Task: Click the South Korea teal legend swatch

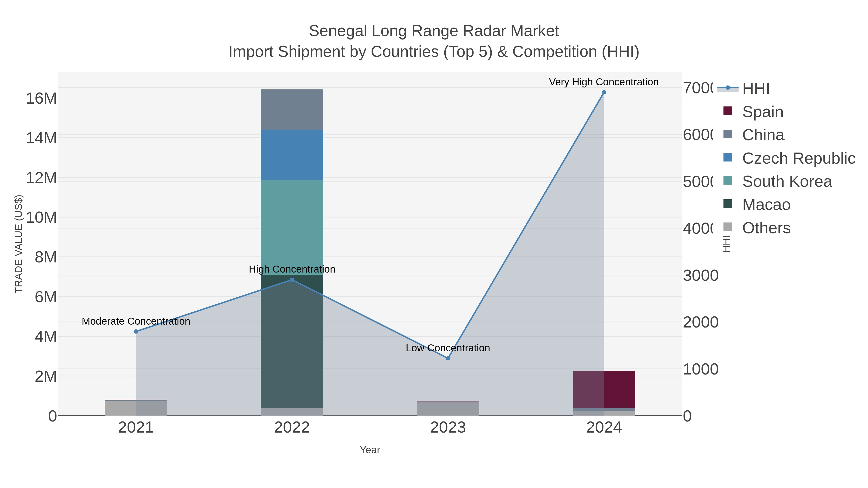Action: 728,180
